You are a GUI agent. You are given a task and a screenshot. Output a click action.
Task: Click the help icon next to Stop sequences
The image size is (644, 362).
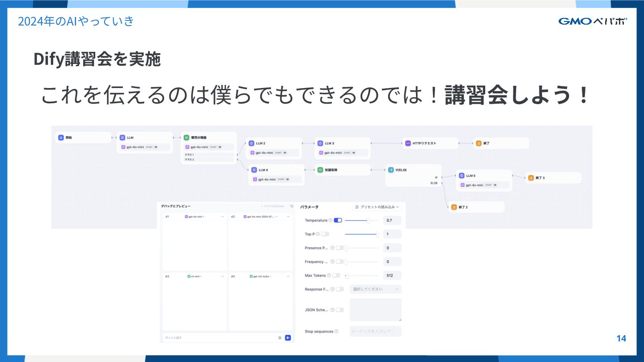point(336,332)
